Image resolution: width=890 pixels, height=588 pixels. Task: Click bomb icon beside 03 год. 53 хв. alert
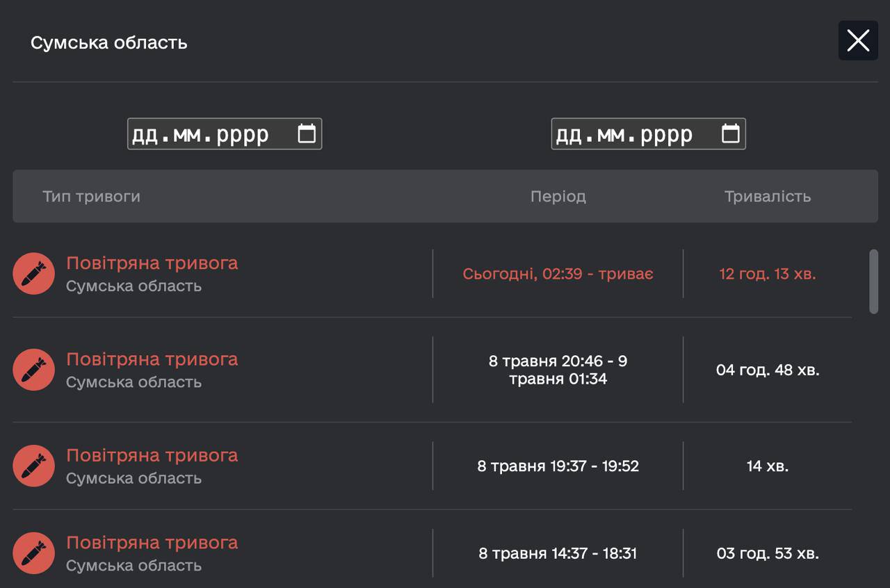click(33, 553)
